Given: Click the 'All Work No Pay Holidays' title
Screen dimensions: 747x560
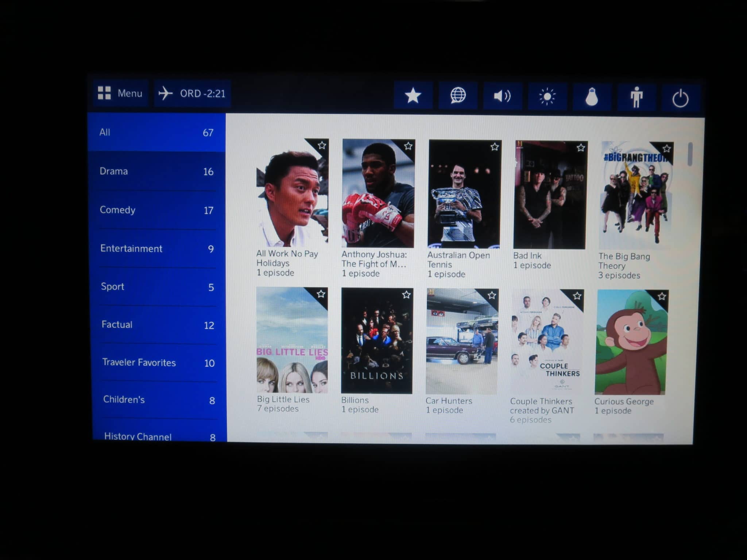Looking at the screenshot, I should coord(287,258).
